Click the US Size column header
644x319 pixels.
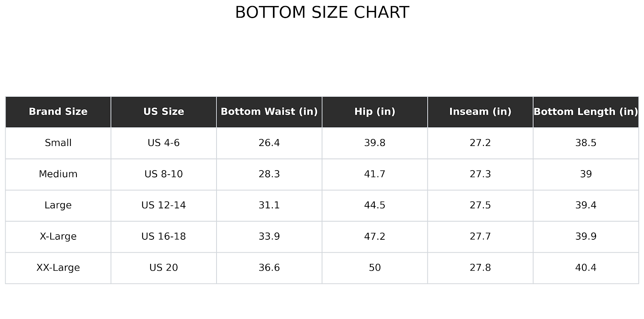[163, 112]
